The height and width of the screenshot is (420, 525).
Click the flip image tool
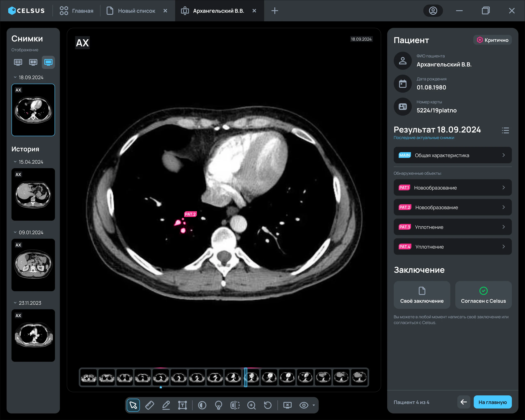click(x=235, y=405)
